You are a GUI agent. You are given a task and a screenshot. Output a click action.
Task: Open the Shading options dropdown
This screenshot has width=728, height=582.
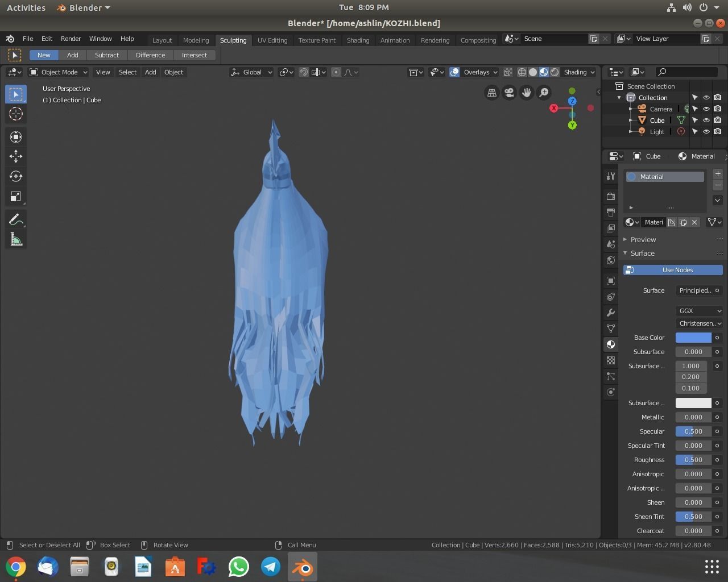(579, 72)
